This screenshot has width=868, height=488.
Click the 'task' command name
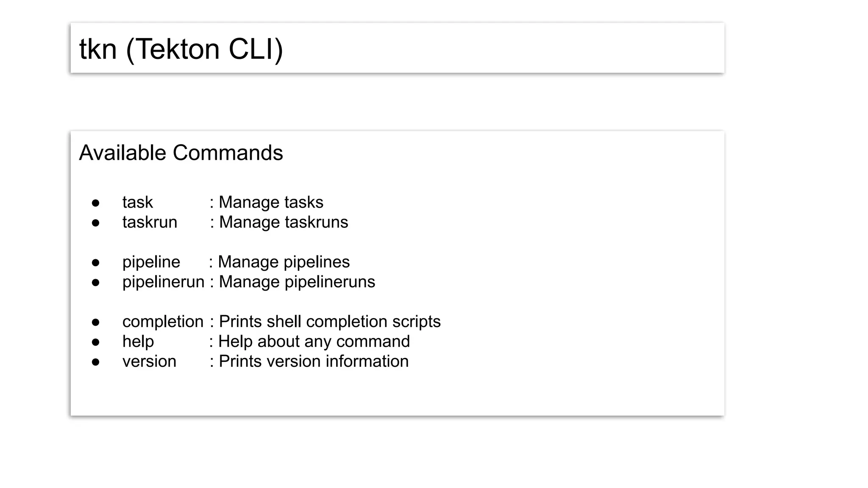(x=137, y=202)
